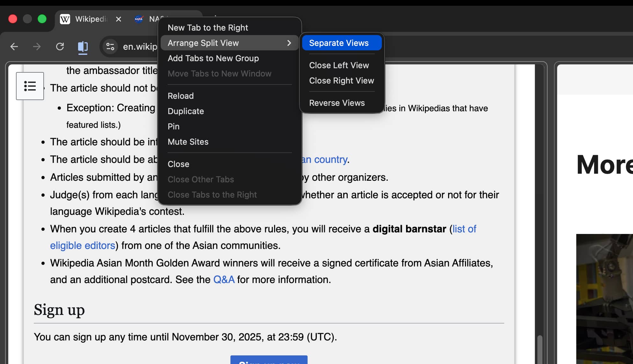Image resolution: width=633 pixels, height=364 pixels.
Task: Pin the tab from context menu
Action: point(173,127)
